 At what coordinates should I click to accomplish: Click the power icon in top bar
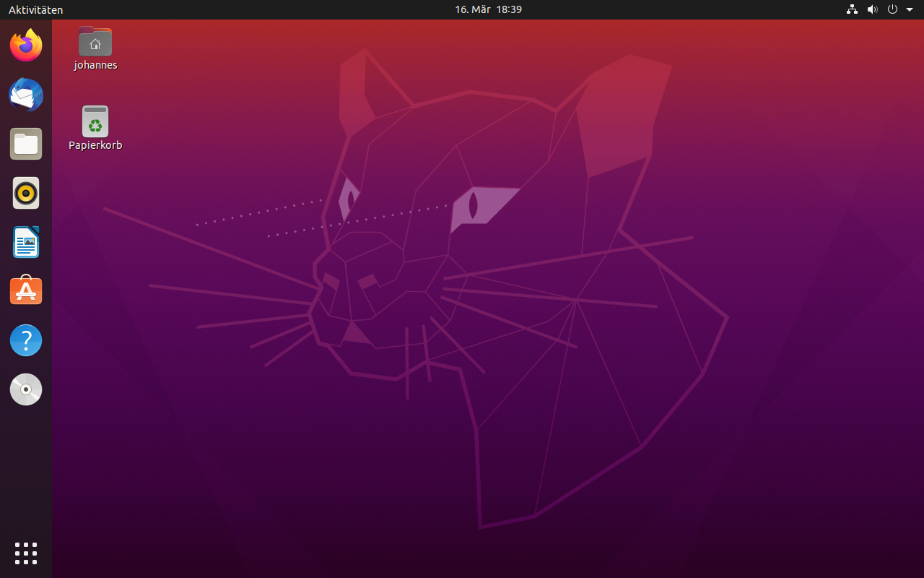(x=892, y=9)
